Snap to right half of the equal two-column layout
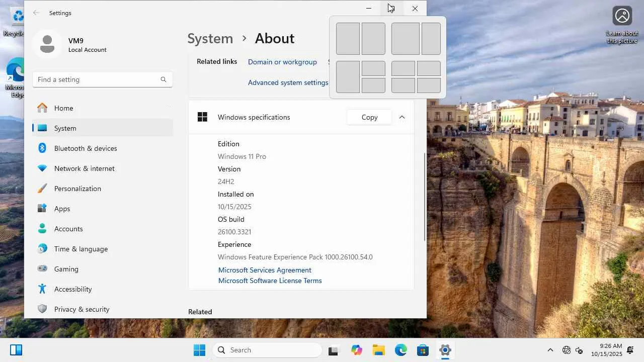Image resolution: width=644 pixels, height=362 pixels. pos(373,39)
